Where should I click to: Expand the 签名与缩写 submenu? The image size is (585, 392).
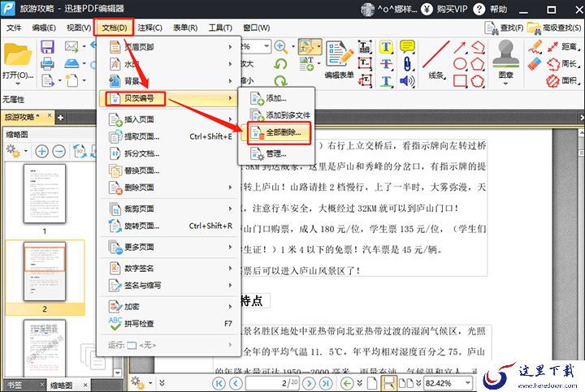170,286
